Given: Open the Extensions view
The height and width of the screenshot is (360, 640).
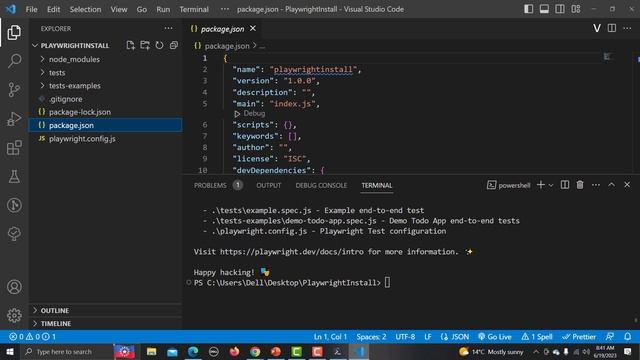Looking at the screenshot, I should coord(14,148).
